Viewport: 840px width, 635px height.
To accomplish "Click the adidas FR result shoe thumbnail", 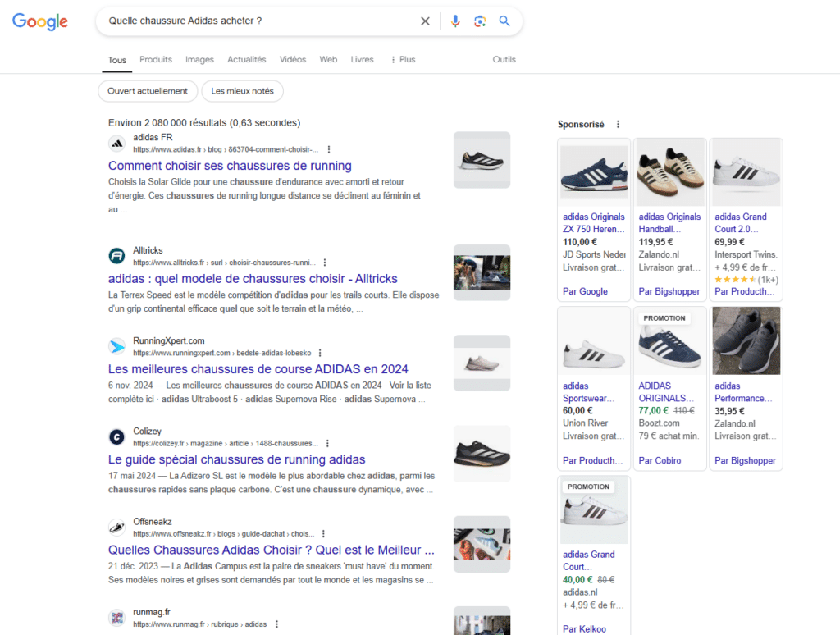I will (482, 160).
